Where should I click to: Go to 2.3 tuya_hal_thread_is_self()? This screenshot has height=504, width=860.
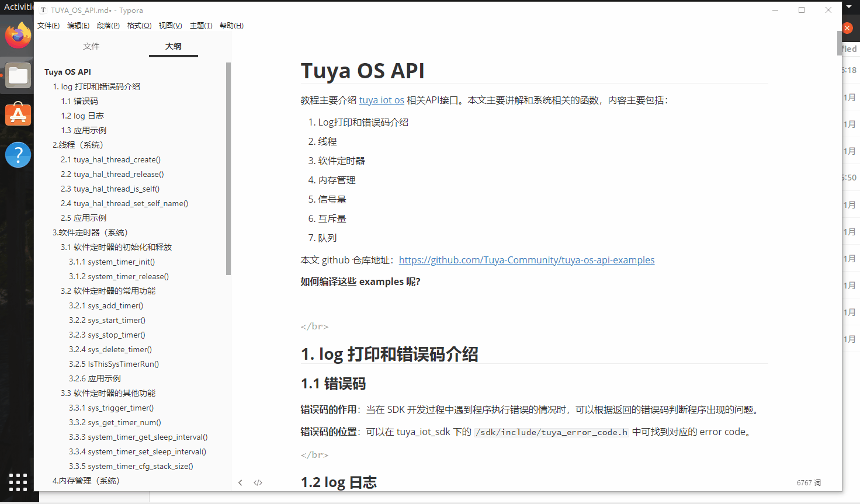(110, 189)
